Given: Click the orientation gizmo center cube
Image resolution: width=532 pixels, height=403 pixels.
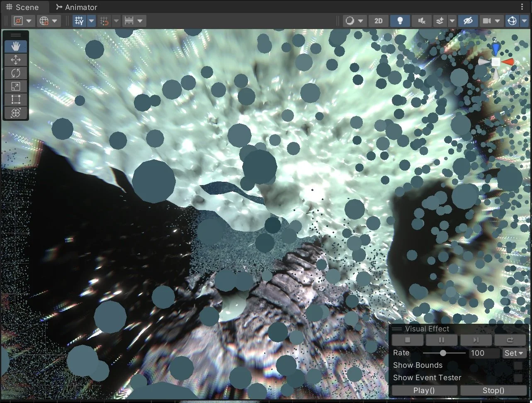Looking at the screenshot, I should (x=496, y=62).
